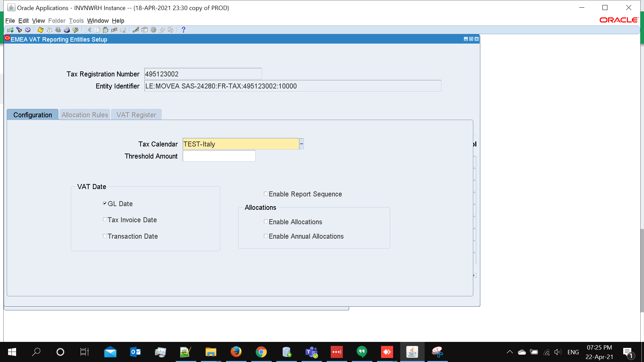Click the Windows Start button
Viewport: 644px width, 362px height.
click(x=12, y=352)
